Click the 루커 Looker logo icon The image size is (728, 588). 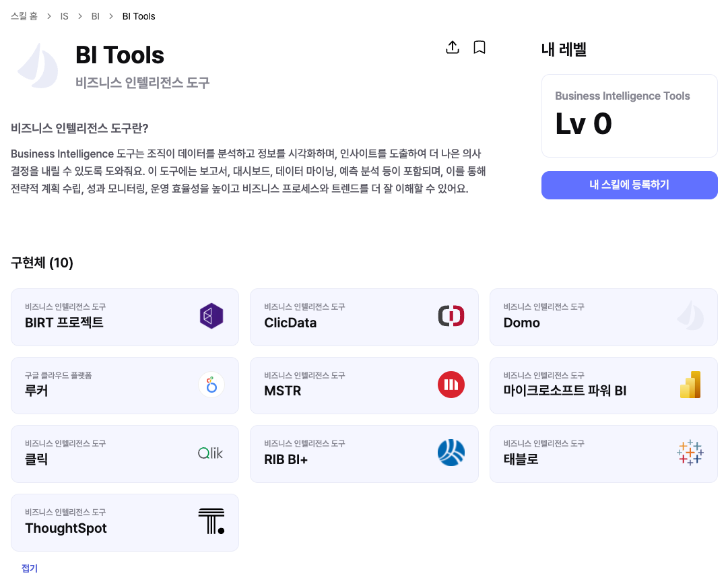tap(211, 385)
